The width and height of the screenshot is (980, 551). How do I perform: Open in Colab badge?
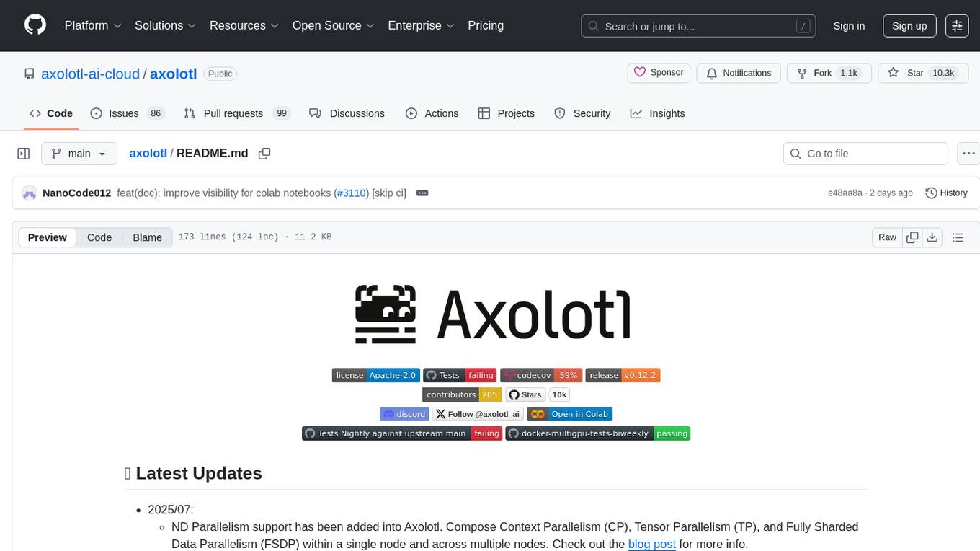point(569,414)
